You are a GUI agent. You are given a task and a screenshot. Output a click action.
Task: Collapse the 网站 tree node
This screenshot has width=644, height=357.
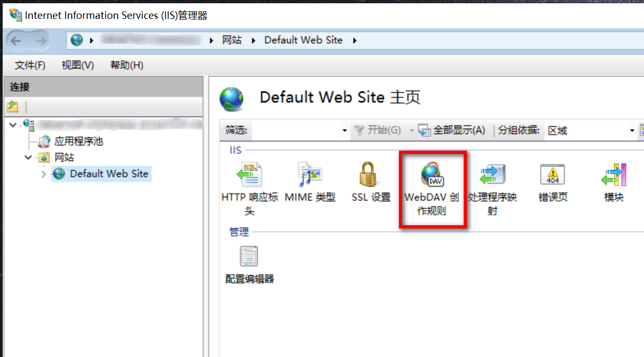[28, 157]
